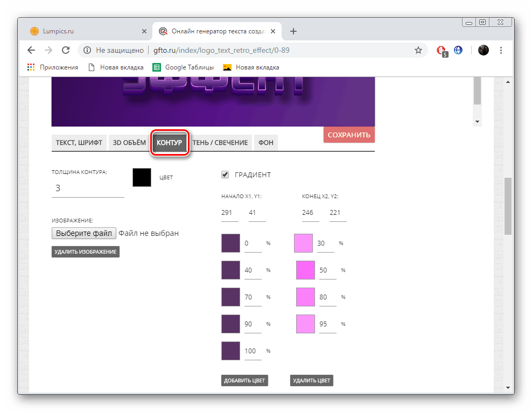Select the КОНТУР tab

[169, 143]
